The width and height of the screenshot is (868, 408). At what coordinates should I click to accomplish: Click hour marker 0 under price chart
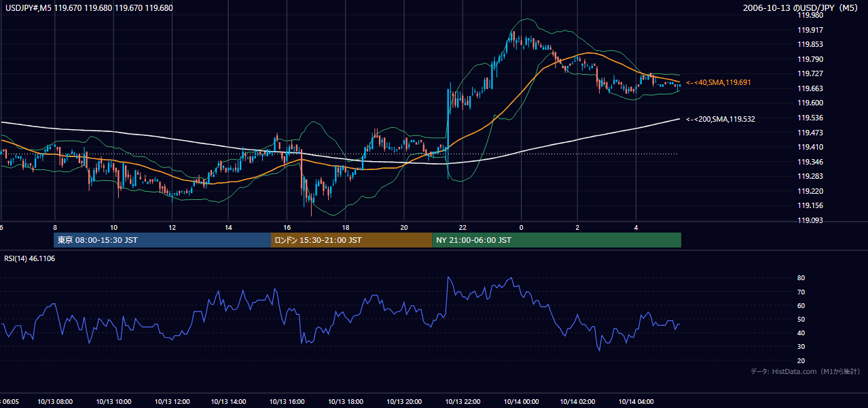click(521, 227)
